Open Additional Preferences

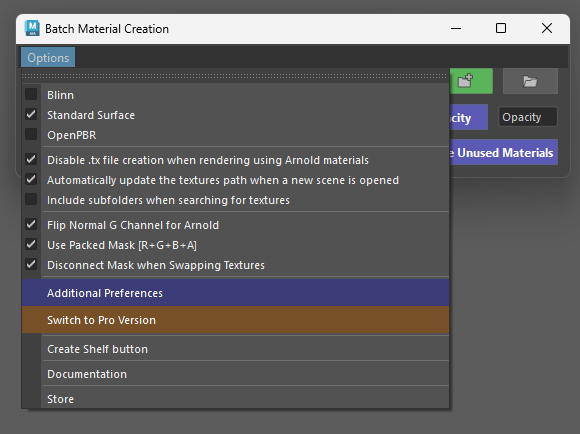[x=235, y=293]
